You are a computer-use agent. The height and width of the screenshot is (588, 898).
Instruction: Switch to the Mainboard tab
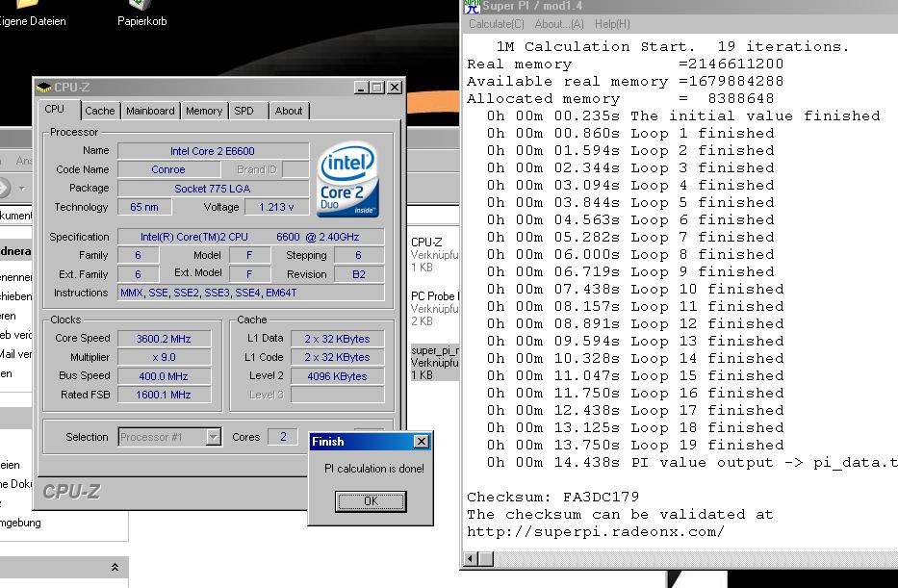150,111
